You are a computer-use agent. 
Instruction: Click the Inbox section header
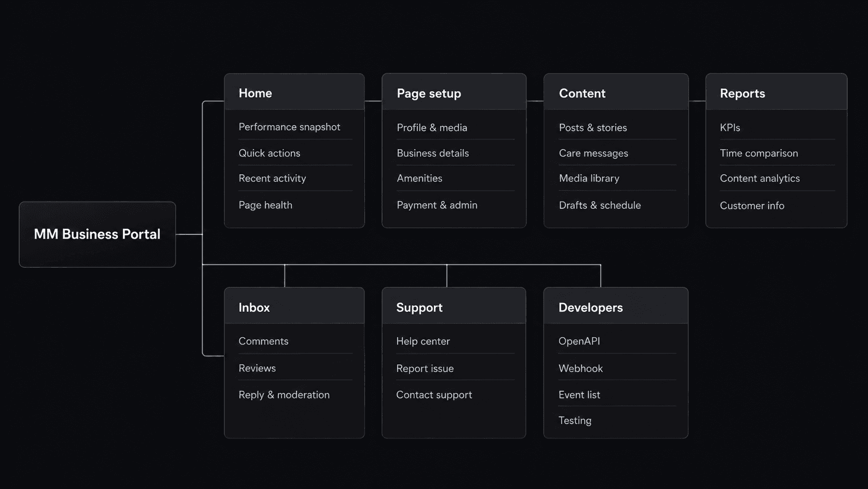tap(294, 306)
